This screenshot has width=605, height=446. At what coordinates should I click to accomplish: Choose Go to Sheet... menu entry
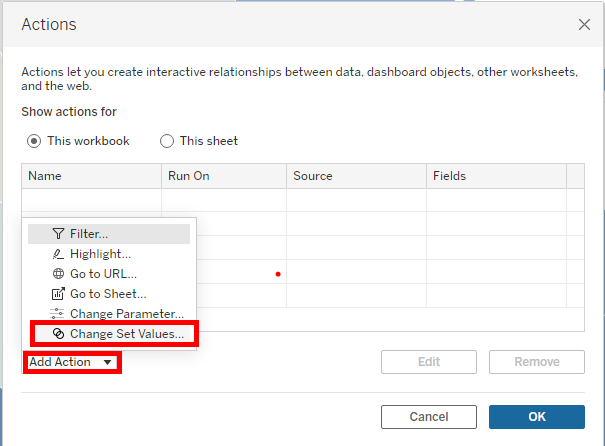109,294
